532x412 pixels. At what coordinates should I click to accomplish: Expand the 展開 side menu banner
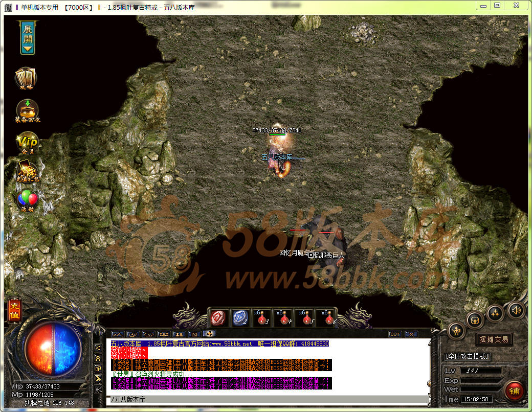[28, 38]
